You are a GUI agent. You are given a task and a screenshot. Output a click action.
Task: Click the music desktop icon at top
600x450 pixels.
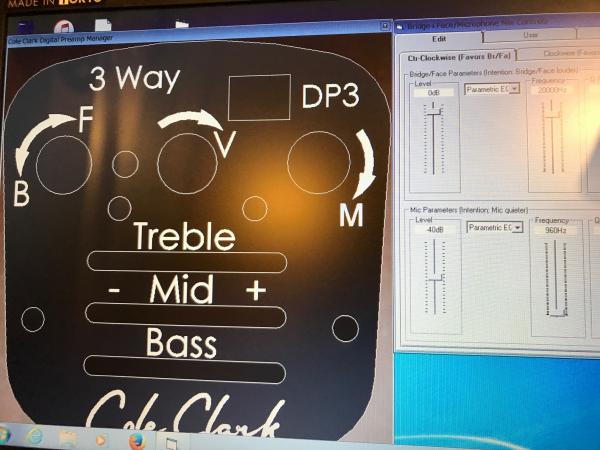tap(64, 27)
